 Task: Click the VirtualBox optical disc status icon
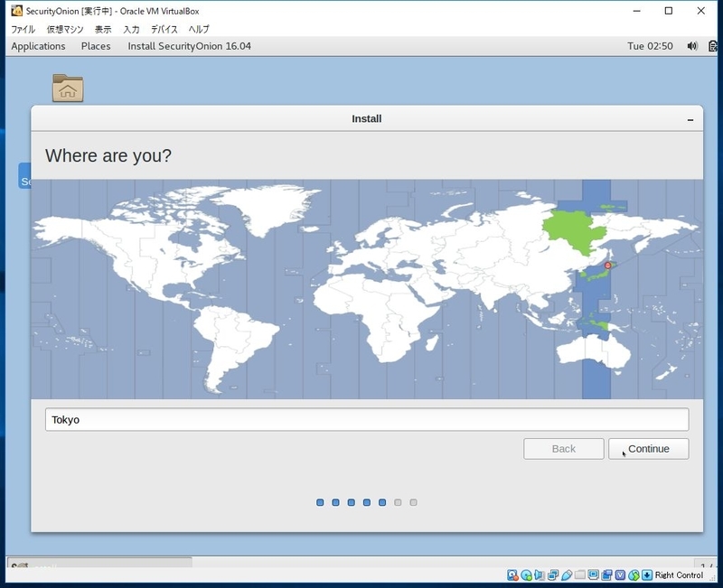pyautogui.click(x=526, y=575)
